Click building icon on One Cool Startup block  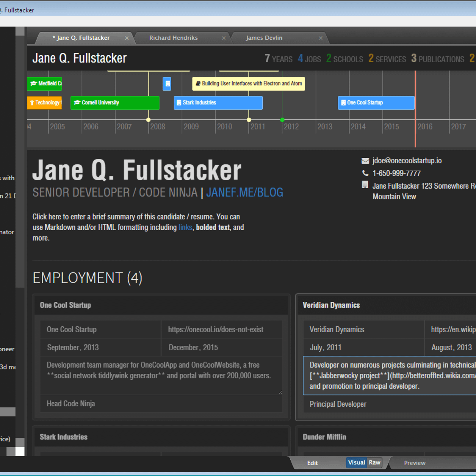coord(343,103)
